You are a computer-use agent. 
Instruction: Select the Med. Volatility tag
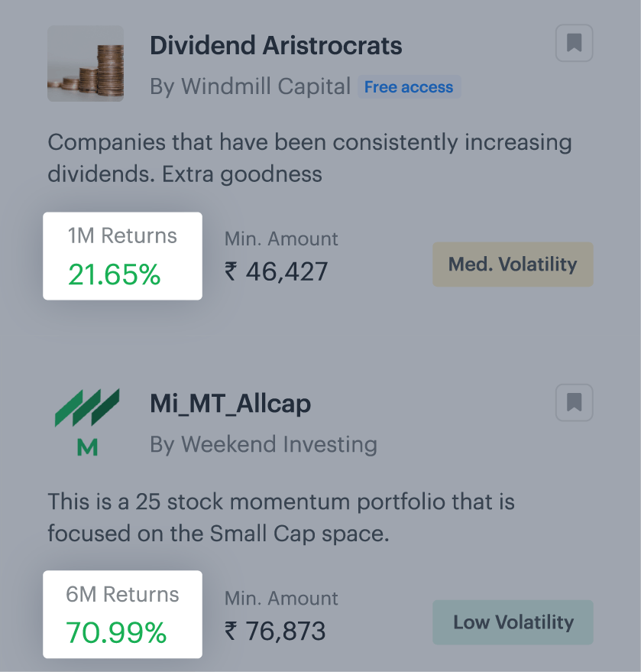513,265
